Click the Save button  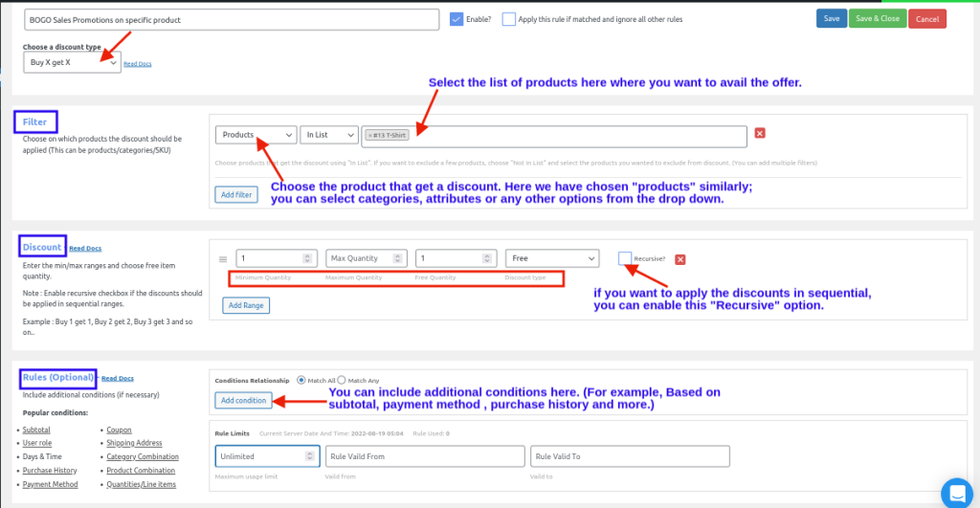point(832,19)
